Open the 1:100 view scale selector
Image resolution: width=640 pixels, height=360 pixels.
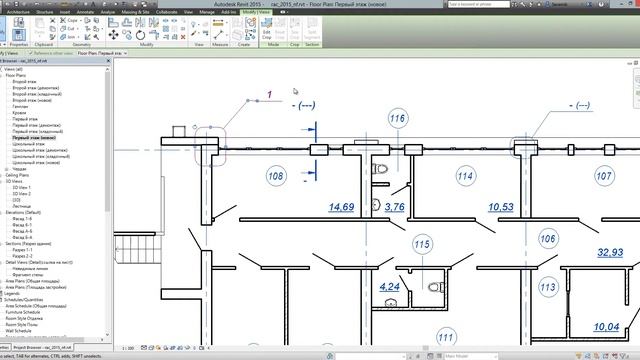[128, 348]
